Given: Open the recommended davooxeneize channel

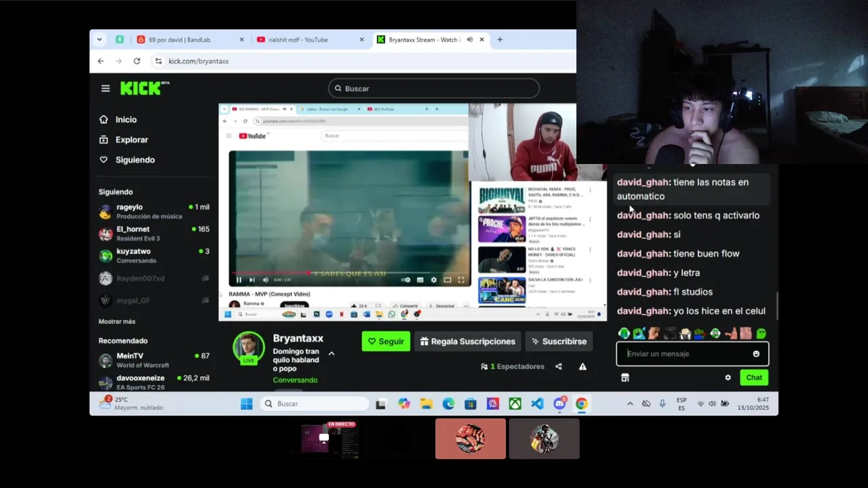Looking at the screenshot, I should (154, 382).
